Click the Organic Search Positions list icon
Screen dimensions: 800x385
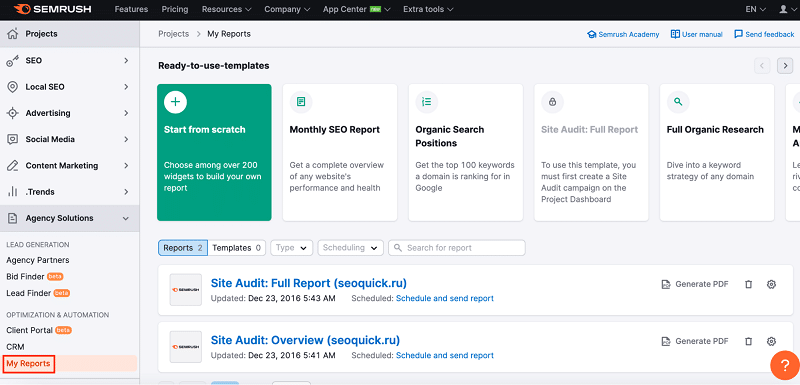pyautogui.click(x=427, y=101)
